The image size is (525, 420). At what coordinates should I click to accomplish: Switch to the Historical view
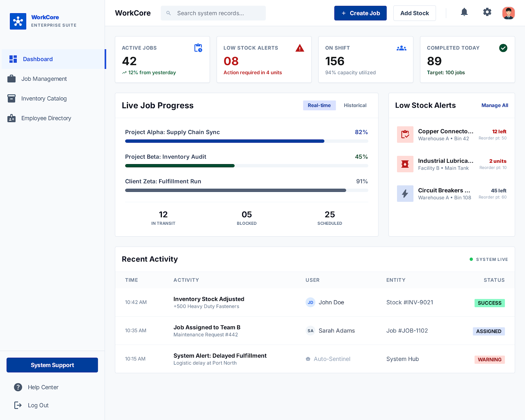coord(355,105)
